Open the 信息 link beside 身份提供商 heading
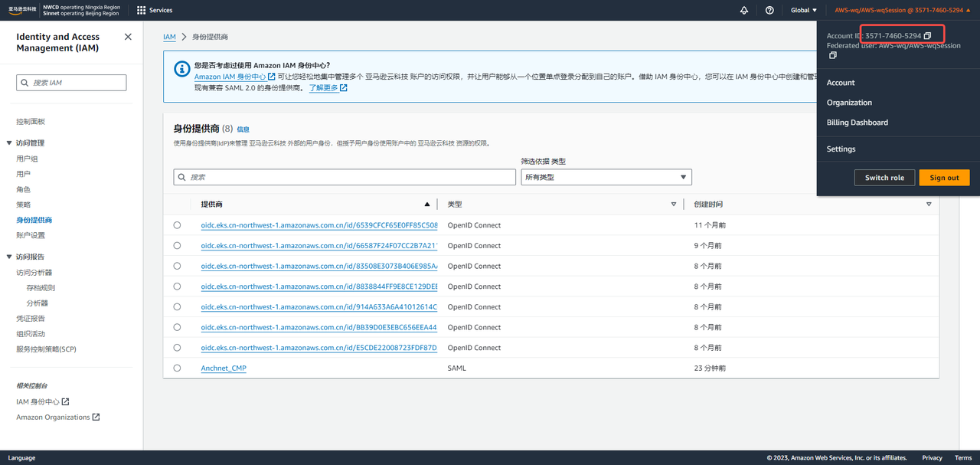Image resolution: width=980 pixels, height=465 pixels. pos(243,129)
